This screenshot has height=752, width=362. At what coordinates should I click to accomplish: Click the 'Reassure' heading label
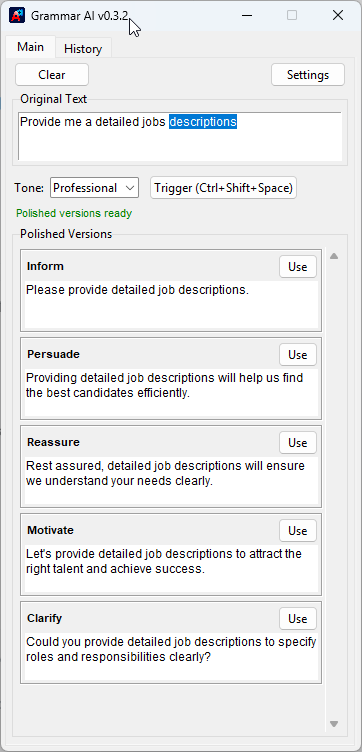point(53,442)
